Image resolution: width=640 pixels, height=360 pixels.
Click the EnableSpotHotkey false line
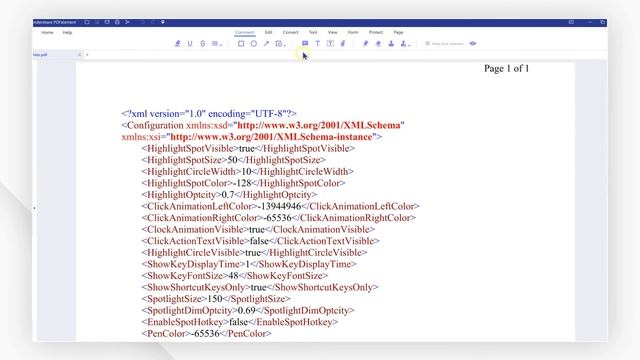240,322
